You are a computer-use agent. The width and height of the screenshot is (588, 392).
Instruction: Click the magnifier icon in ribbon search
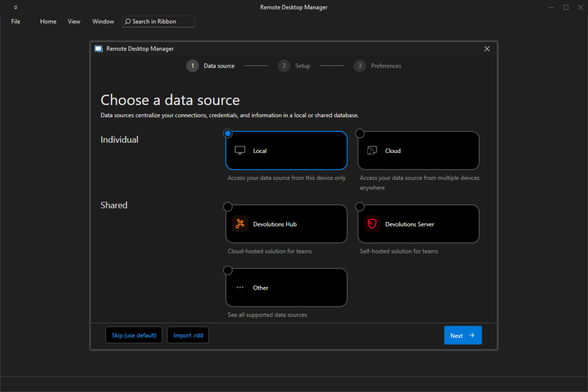tap(128, 22)
